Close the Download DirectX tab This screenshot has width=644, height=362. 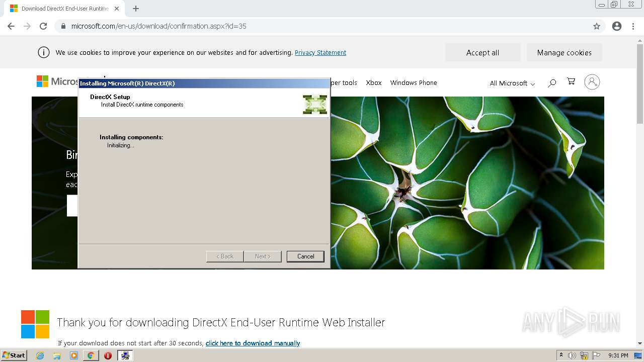[x=117, y=9]
